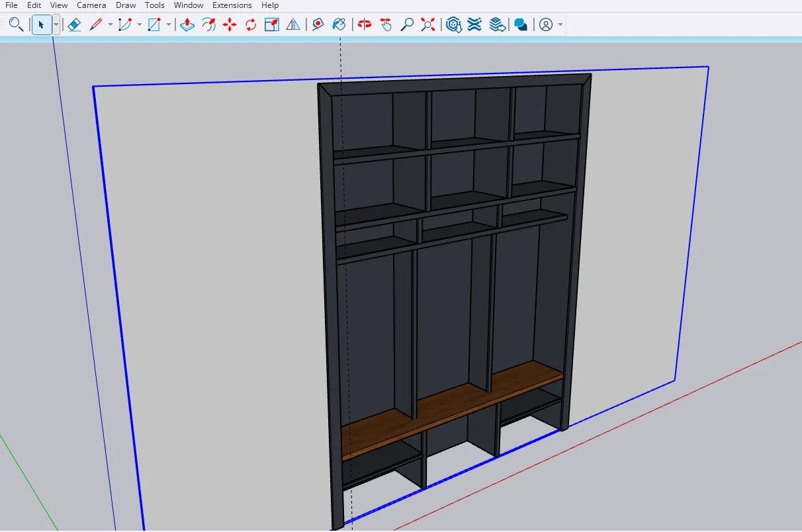Activate the Rotate tool
Screen dimensions: 802x532
pyautogui.click(x=250, y=25)
